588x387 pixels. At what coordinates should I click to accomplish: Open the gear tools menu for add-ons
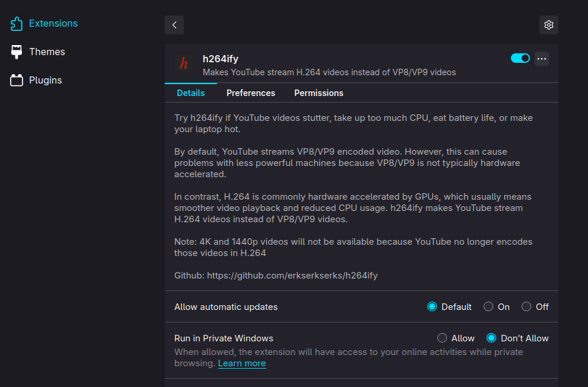[549, 25]
